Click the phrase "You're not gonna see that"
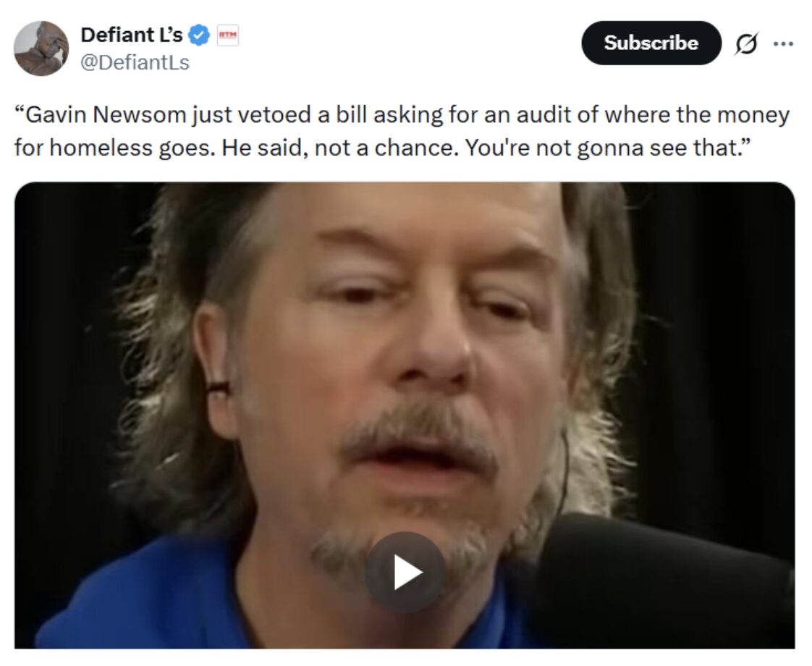 tap(604, 148)
